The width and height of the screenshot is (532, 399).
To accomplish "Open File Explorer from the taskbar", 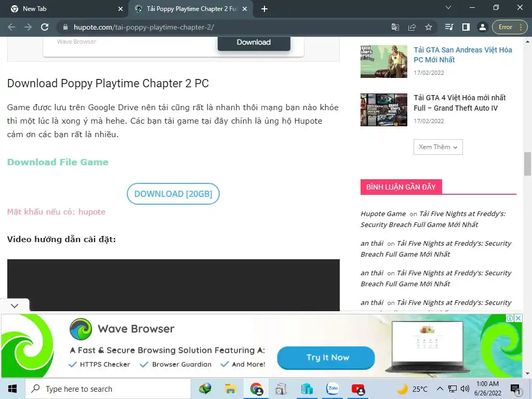I will point(230,389).
